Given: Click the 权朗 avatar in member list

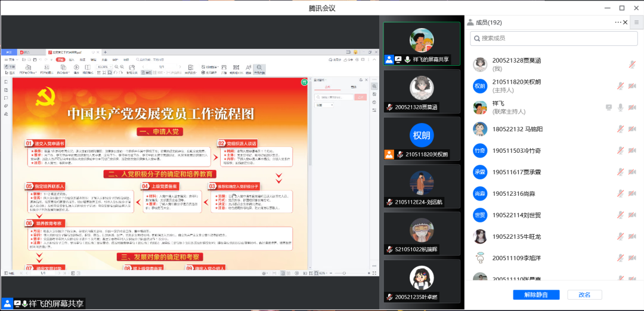Looking at the screenshot, I should point(479,85).
